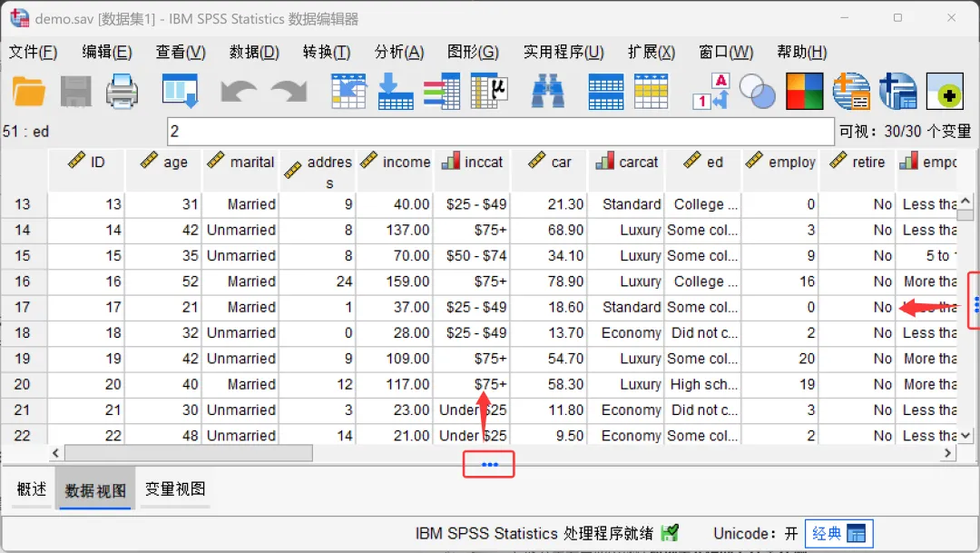Switch to the 概述 tab
Screen dimensions: 980x553
point(32,489)
